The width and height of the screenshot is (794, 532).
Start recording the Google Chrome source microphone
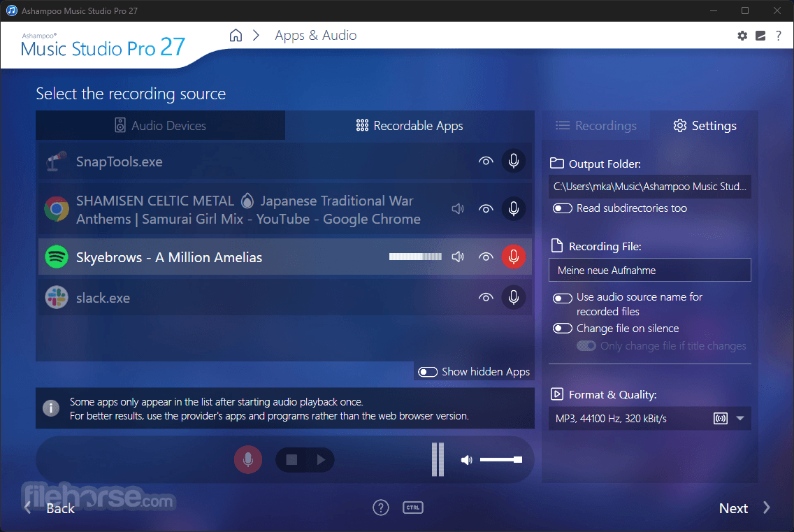[x=514, y=209]
